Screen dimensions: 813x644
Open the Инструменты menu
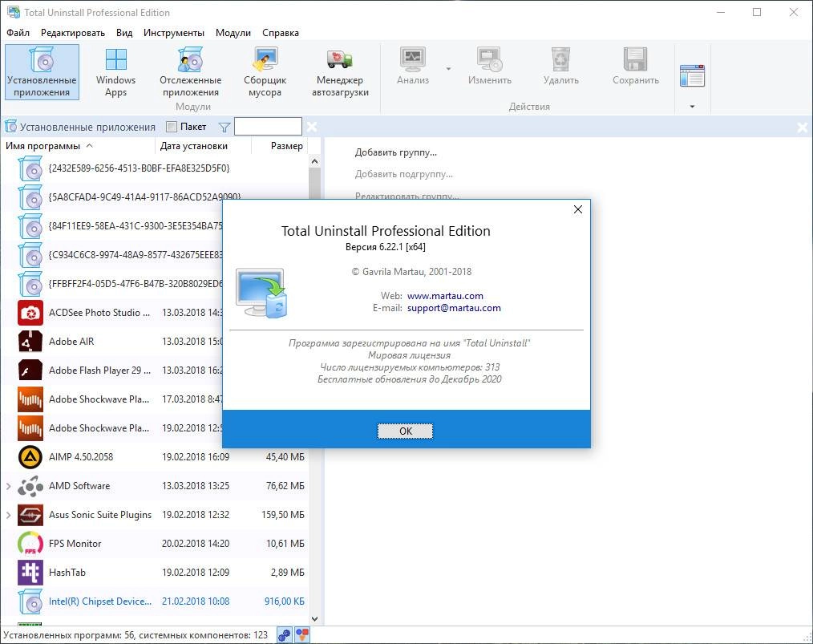pyautogui.click(x=174, y=33)
